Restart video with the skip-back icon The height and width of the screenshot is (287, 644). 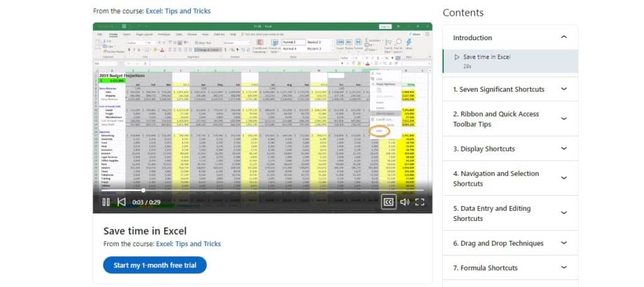[x=121, y=202]
